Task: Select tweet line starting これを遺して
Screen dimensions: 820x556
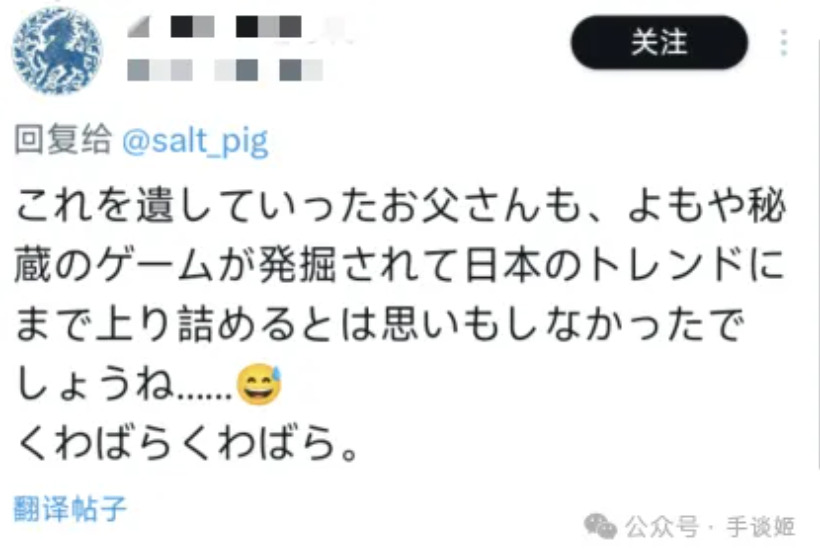Action: click(x=401, y=206)
